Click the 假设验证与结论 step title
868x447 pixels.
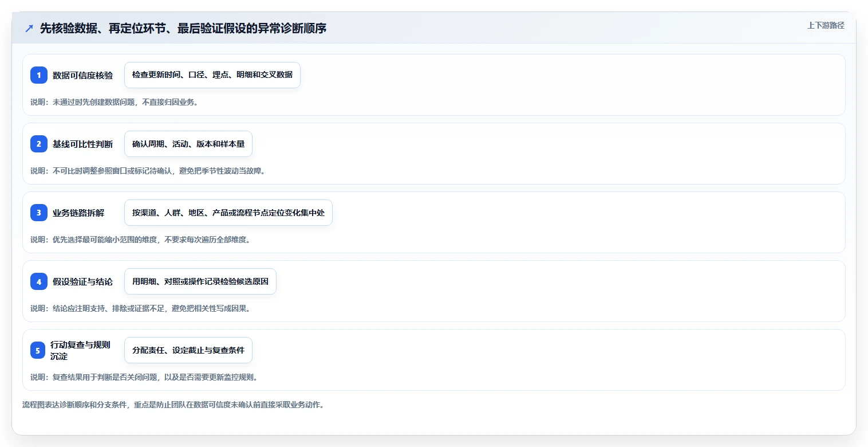(83, 281)
